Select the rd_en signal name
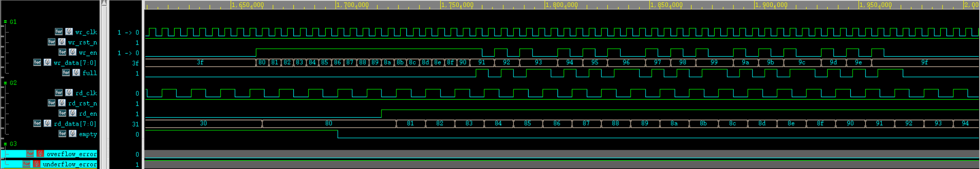The image size is (980, 169). pyautogui.click(x=88, y=114)
